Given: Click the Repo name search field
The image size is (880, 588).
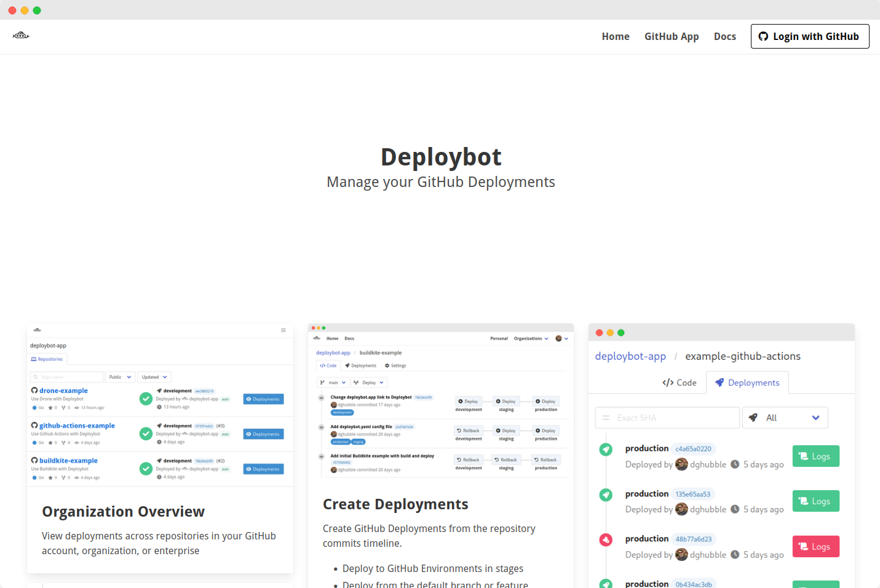Looking at the screenshot, I should (x=67, y=377).
